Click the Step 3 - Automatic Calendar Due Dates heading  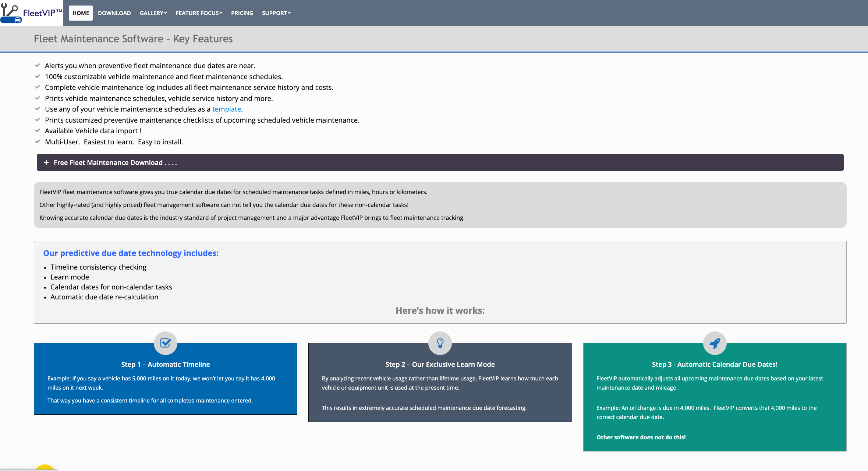[715, 364]
